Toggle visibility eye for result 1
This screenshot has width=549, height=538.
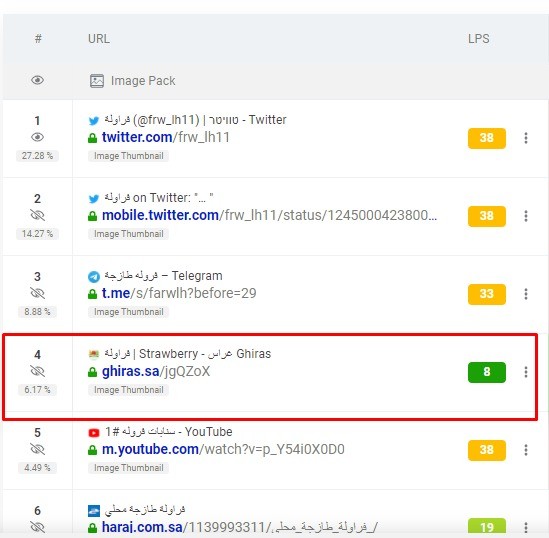[x=37, y=137]
